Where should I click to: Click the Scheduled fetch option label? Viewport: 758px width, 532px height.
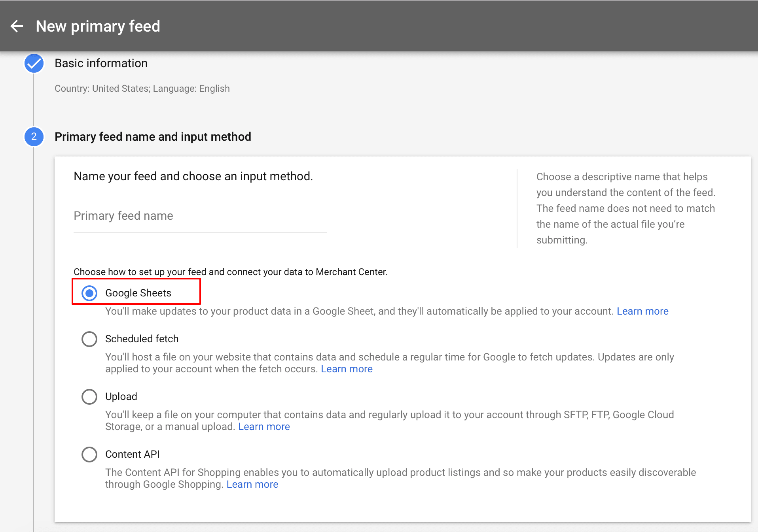coord(142,339)
